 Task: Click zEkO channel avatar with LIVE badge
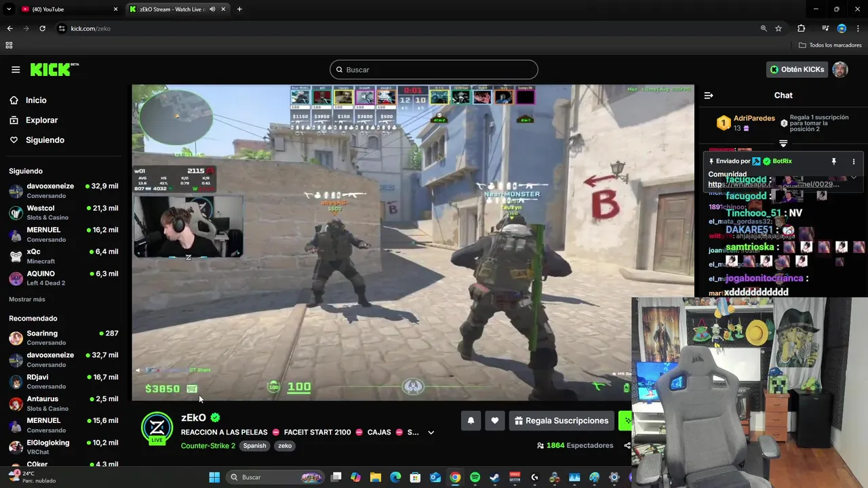(157, 428)
